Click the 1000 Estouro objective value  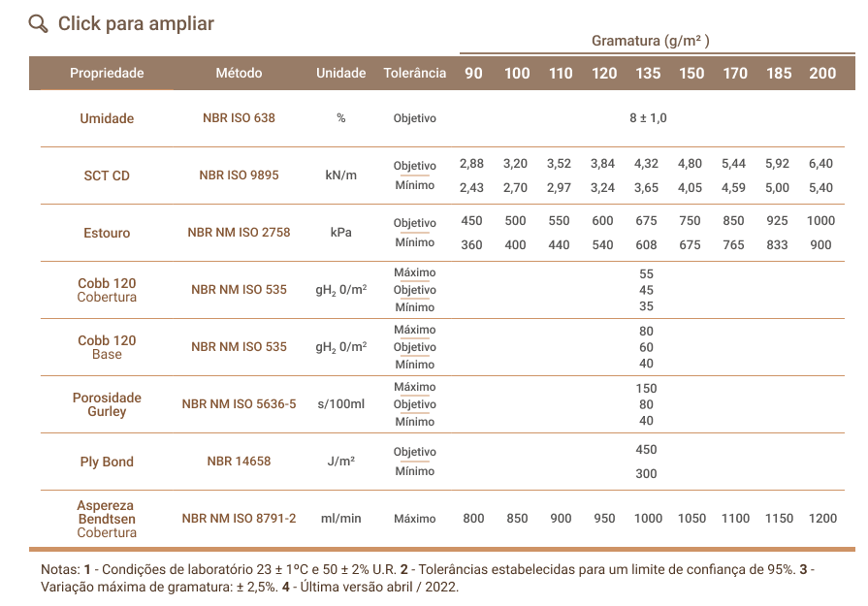tap(820, 221)
